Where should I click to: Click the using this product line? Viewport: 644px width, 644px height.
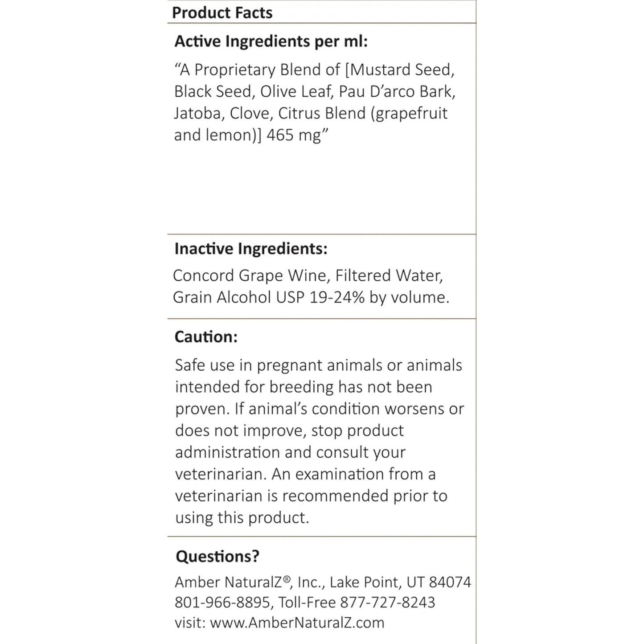point(242,518)
